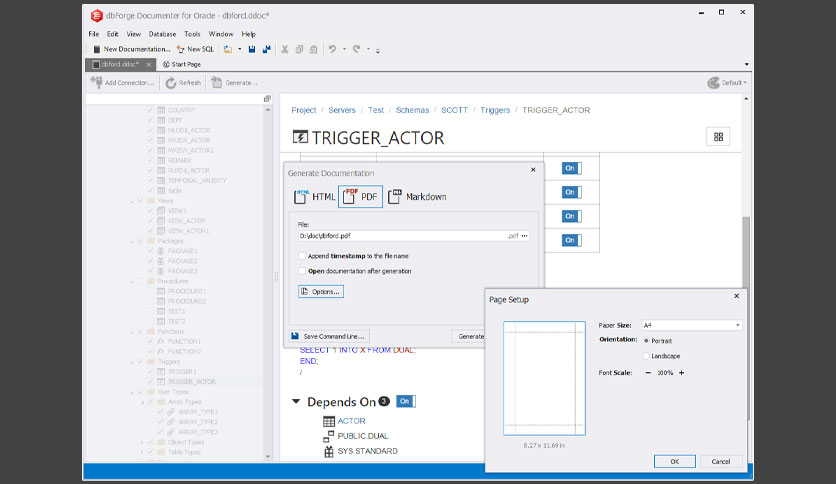The image size is (836, 484).
Task: Toggle the fourth On switch in the property list
Action: (572, 240)
